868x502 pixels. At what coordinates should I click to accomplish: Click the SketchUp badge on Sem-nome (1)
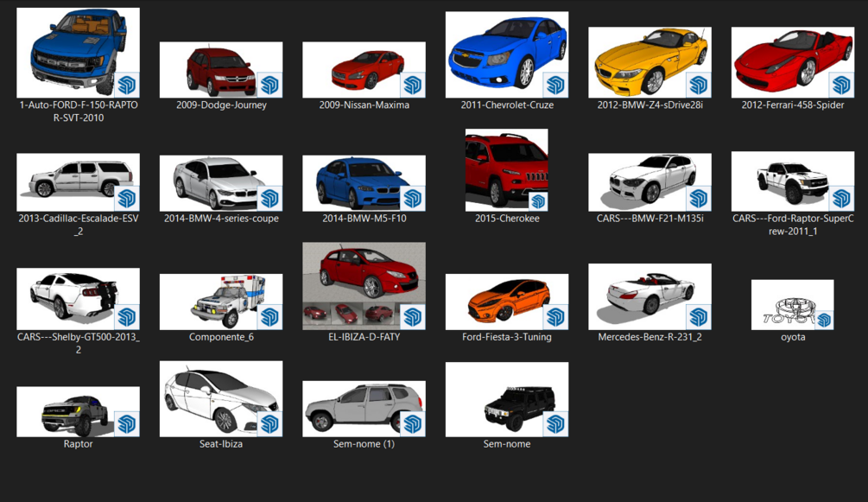point(413,424)
